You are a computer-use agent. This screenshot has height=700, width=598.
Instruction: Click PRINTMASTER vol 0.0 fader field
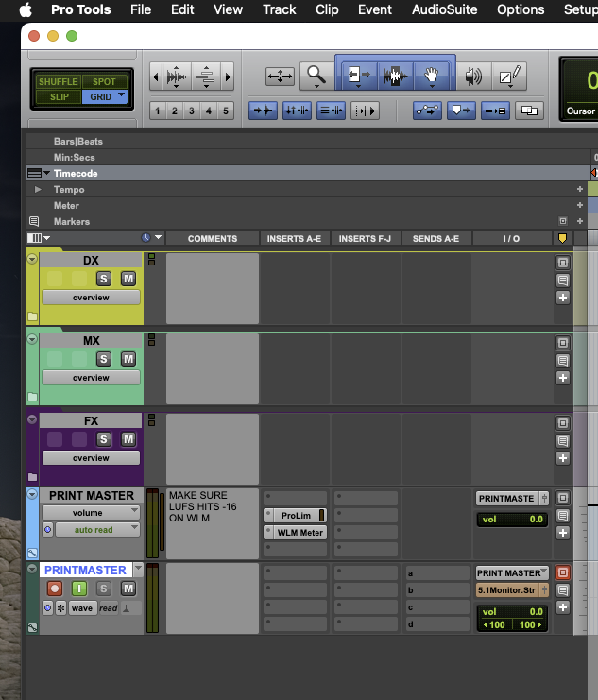(512, 611)
